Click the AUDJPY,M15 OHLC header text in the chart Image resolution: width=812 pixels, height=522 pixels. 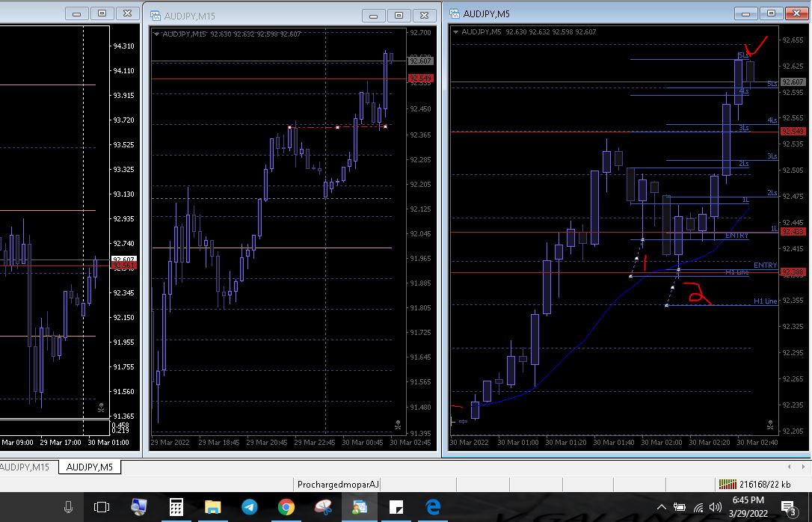pos(232,34)
